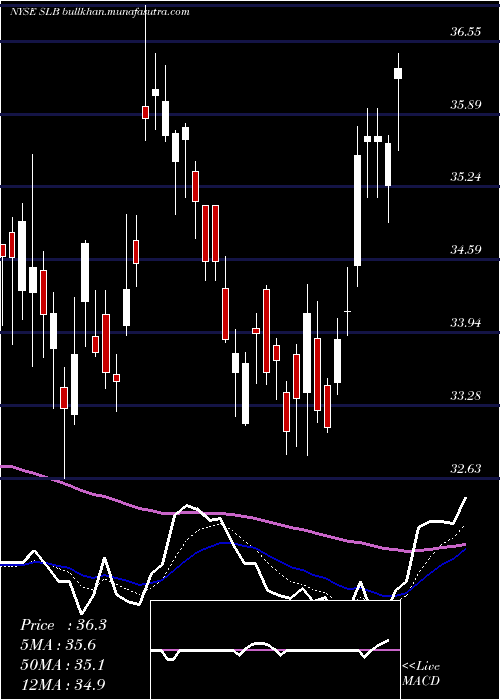
Task: Click the 32.63 price axis label
Action: 466,468
